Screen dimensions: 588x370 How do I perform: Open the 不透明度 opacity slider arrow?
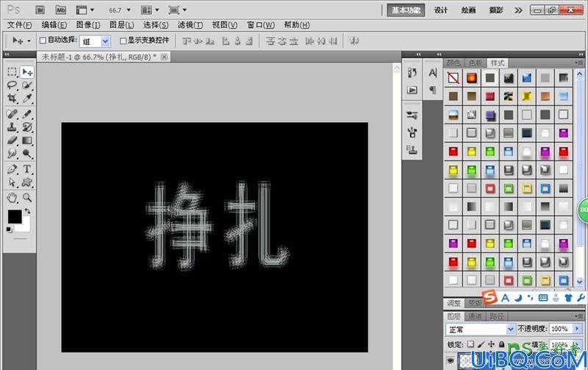click(x=578, y=329)
